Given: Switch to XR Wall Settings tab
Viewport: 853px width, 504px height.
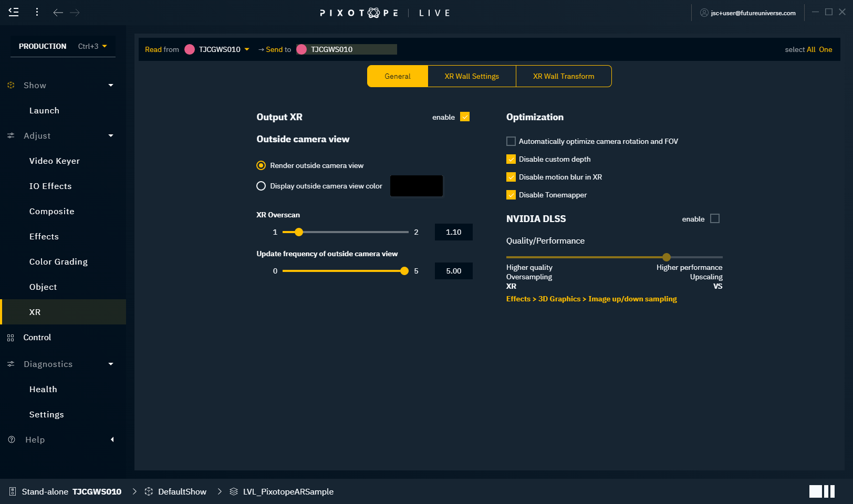Looking at the screenshot, I should coord(472,76).
